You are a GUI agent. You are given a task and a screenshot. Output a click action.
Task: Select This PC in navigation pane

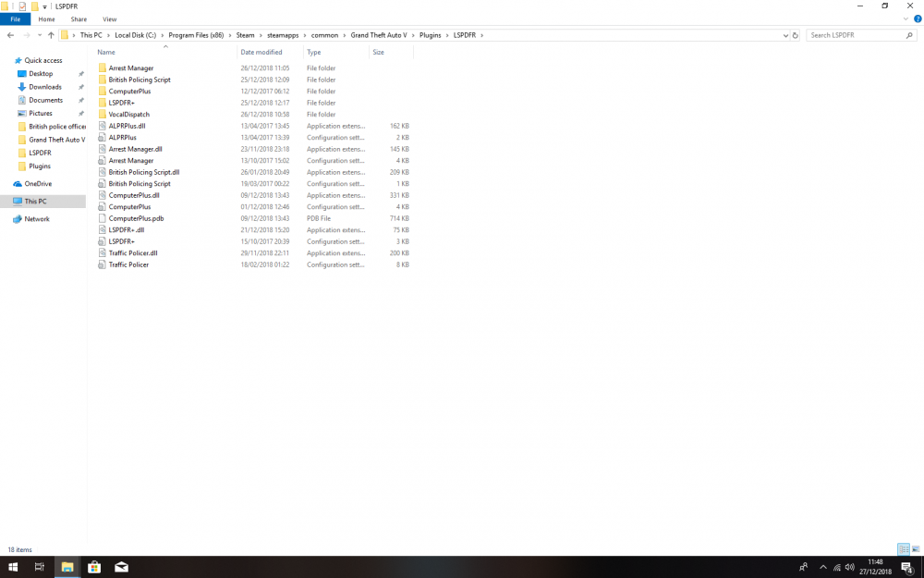tap(35, 201)
